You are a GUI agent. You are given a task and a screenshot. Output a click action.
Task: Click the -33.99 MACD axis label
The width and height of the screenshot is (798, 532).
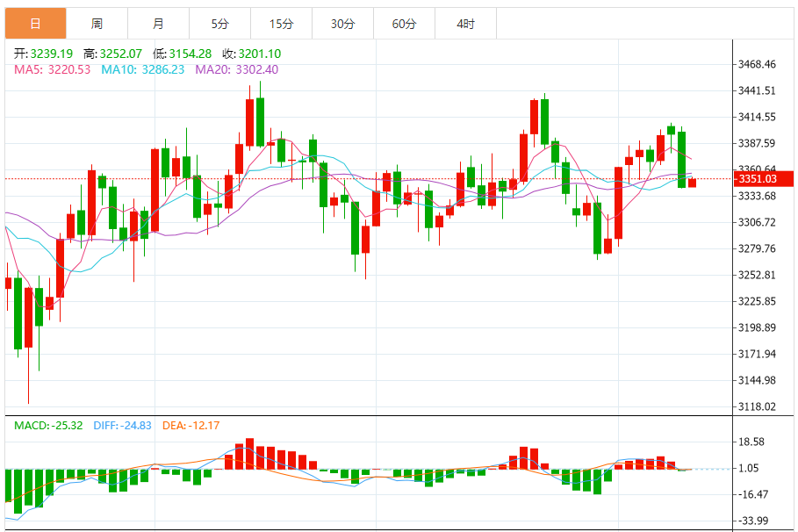click(754, 521)
